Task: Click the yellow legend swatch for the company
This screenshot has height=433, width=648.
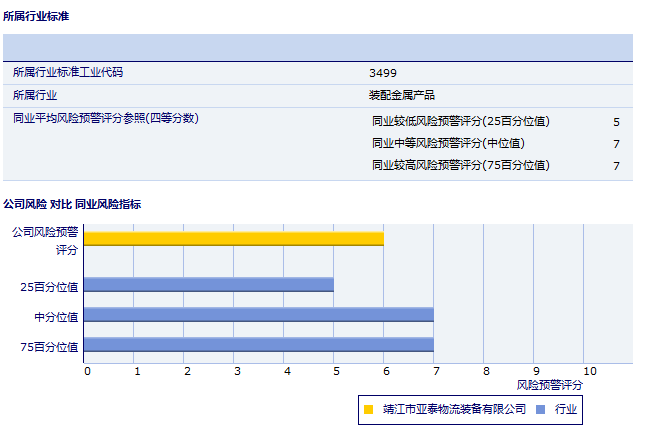Action: 369,409
